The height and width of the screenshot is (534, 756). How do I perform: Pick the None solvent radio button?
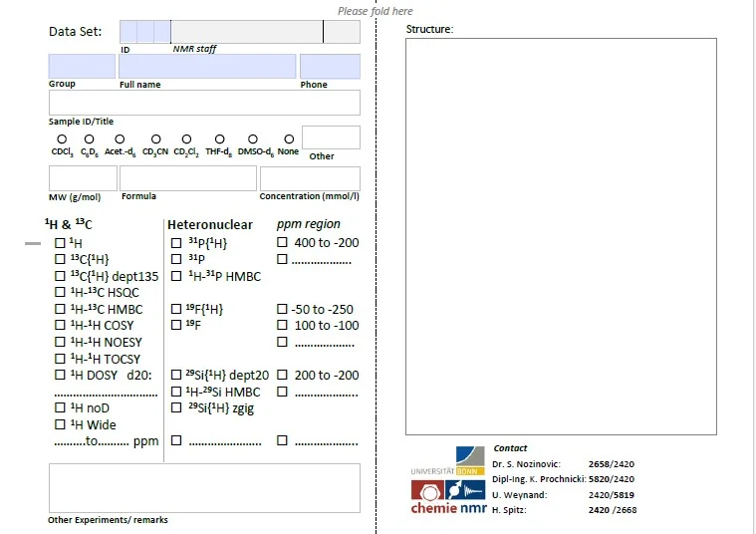click(289, 139)
